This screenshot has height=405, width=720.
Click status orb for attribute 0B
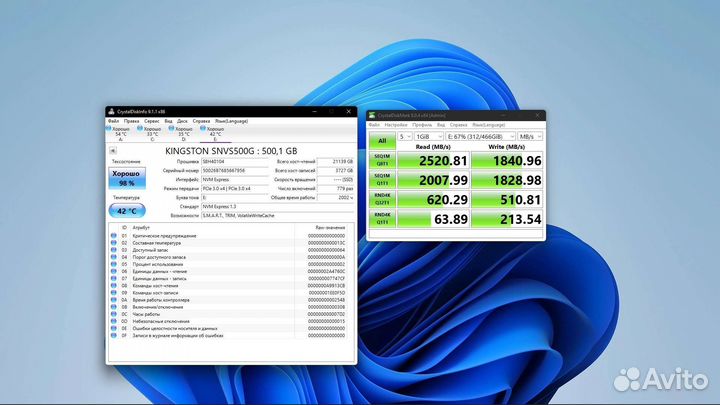[114, 307]
